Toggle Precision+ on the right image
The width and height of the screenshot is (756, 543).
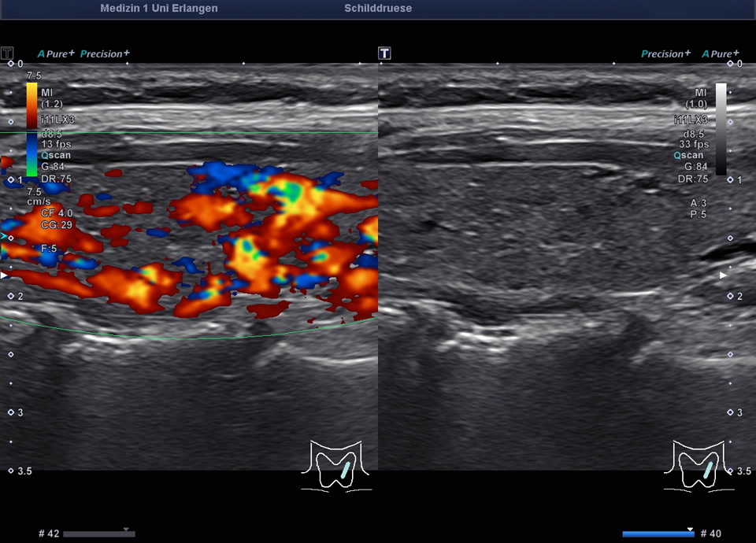click(x=665, y=54)
